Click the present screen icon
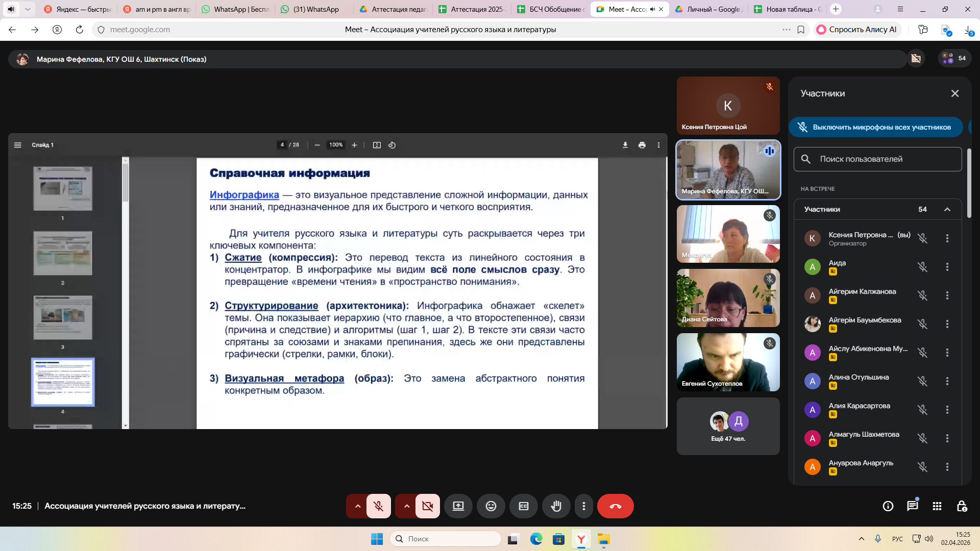Image resolution: width=980 pixels, height=551 pixels. 458,506
